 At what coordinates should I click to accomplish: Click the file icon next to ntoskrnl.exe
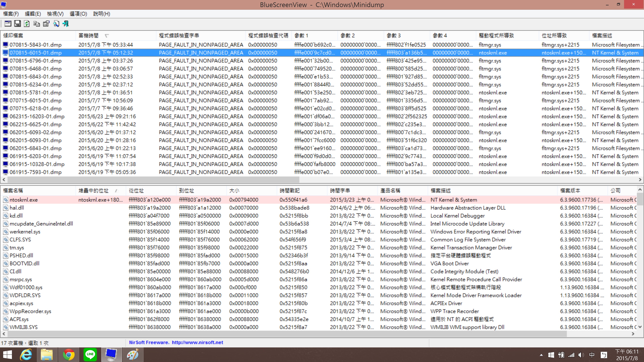[x=6, y=200]
